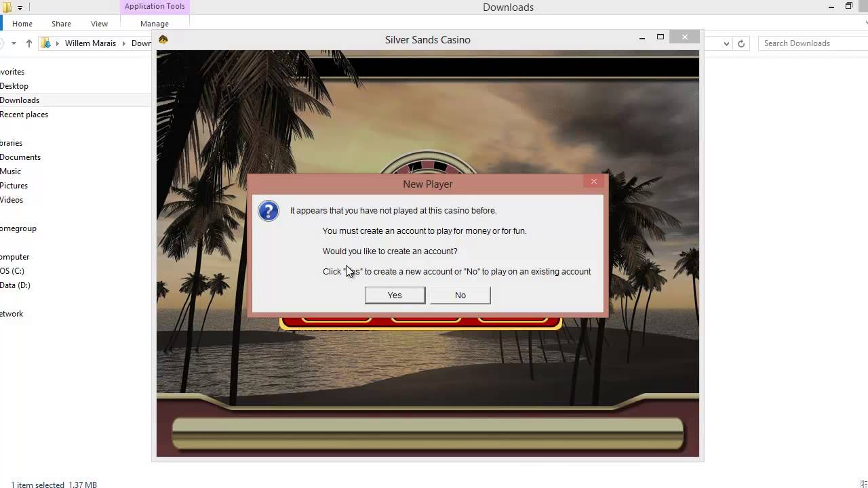
Task: Click the address bar folder icon
Action: (x=46, y=43)
